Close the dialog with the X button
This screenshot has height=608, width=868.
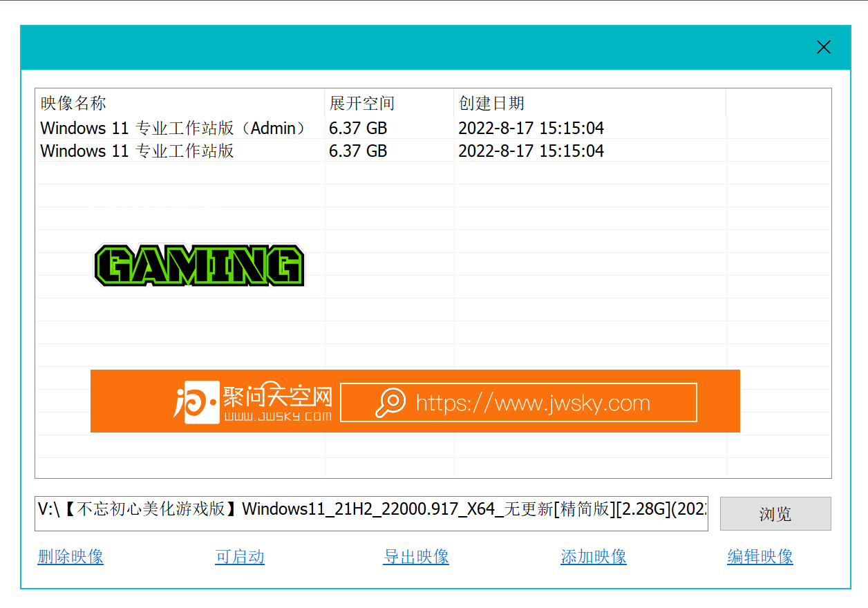[x=824, y=47]
